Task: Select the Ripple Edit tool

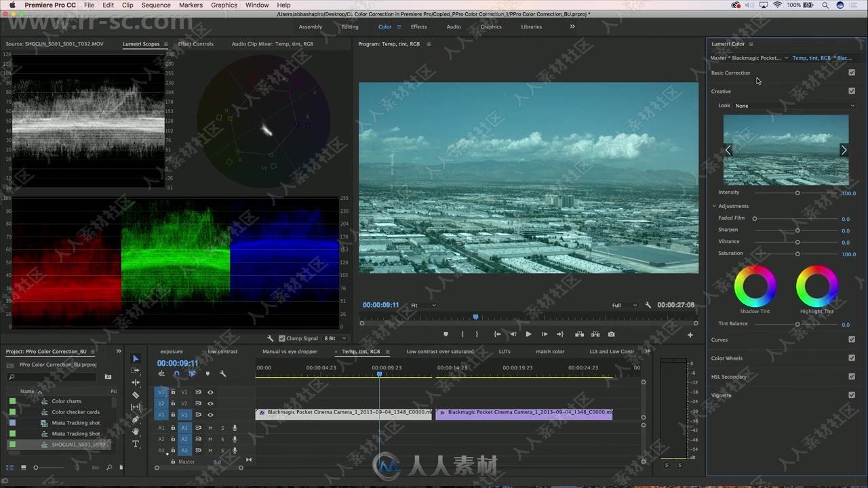Action: [136, 383]
